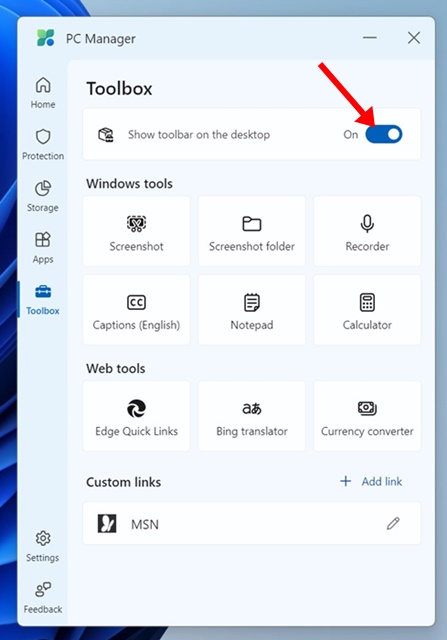Click the Add link button
This screenshot has height=640, width=447.
click(371, 482)
